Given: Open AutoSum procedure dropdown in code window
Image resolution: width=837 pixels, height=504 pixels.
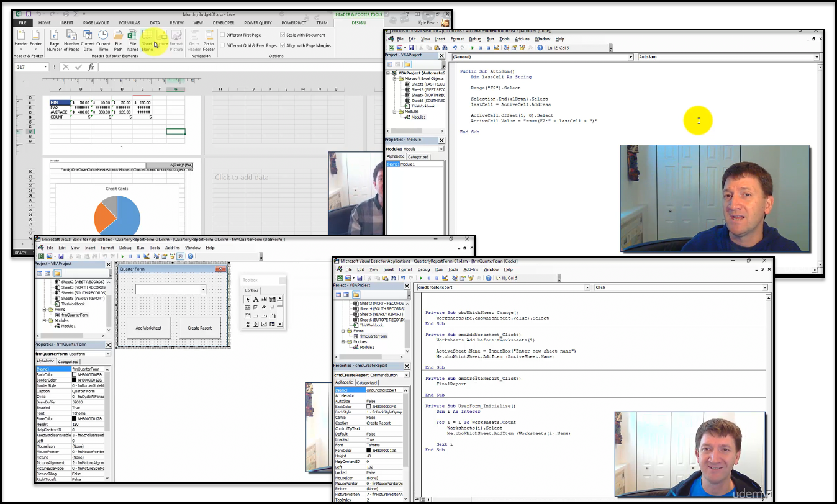Looking at the screenshot, I should pyautogui.click(x=817, y=57).
